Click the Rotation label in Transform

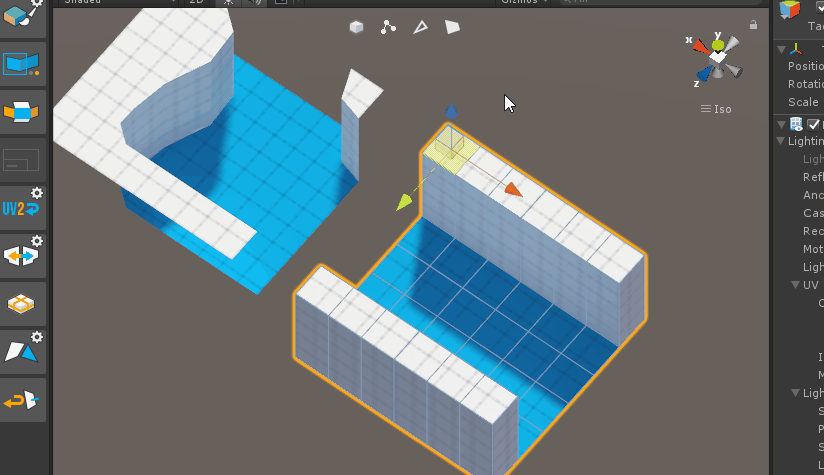click(x=806, y=84)
